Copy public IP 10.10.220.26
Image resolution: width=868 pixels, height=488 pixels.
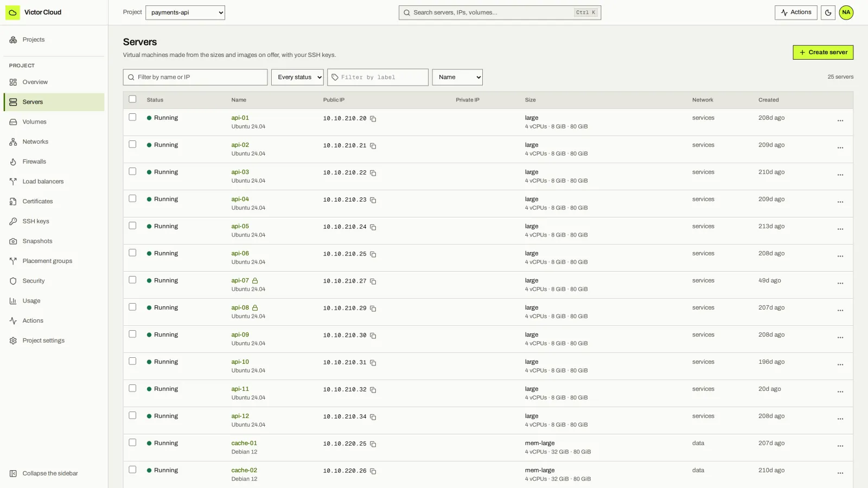[373, 471]
